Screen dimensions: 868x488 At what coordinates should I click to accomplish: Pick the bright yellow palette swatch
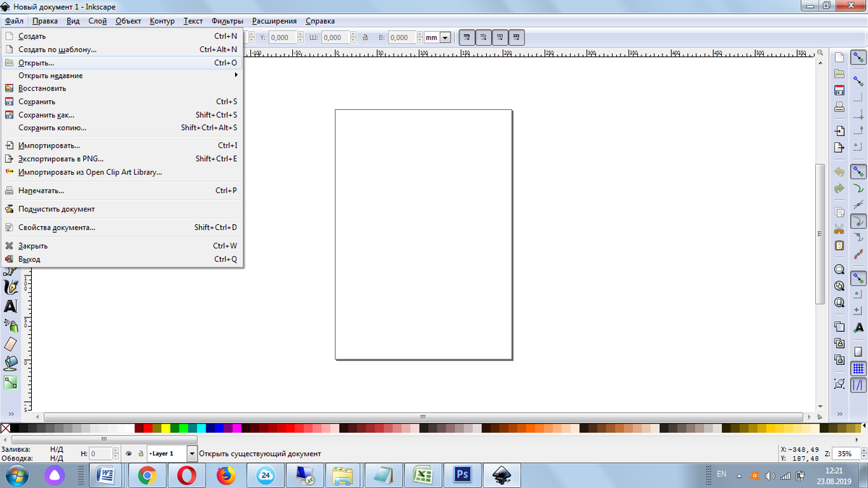tap(166, 429)
